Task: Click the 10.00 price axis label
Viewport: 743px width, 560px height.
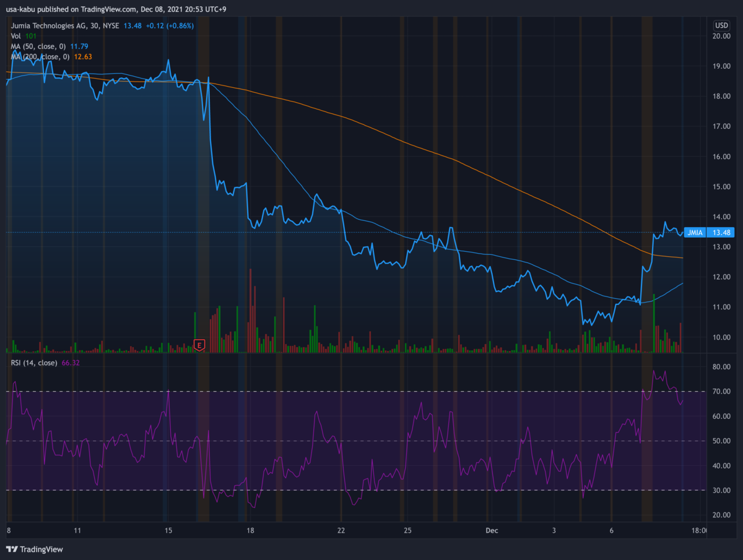Action: click(721, 338)
